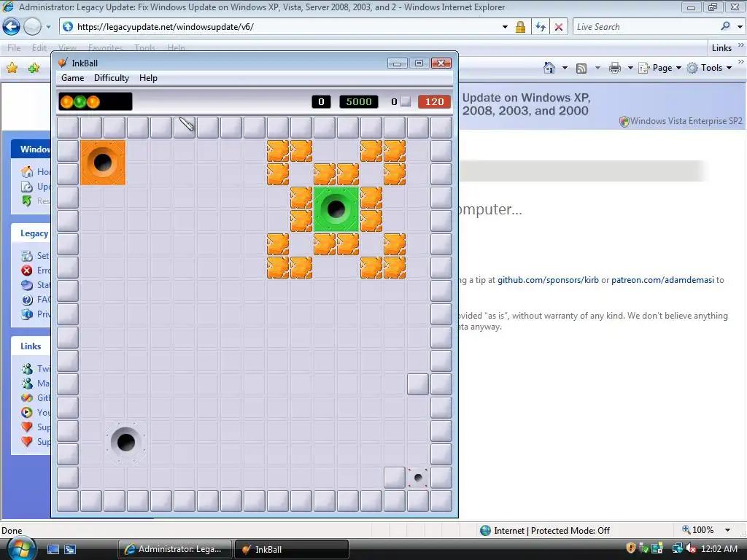Open the Tools dropdown menu

709,68
